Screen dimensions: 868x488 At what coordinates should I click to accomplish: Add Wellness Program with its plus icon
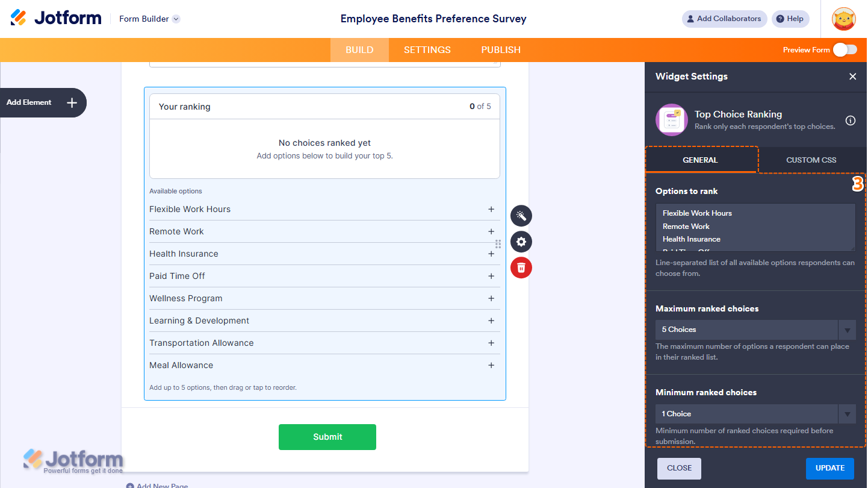point(491,298)
